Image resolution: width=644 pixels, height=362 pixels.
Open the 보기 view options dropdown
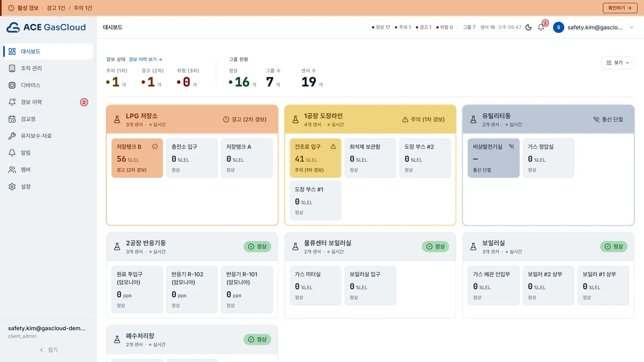(618, 63)
